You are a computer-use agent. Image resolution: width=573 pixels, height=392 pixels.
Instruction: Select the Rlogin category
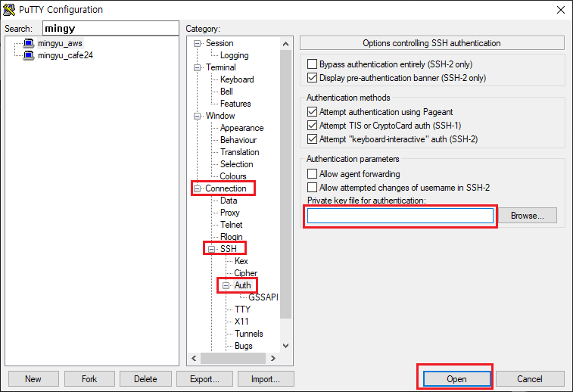232,236
